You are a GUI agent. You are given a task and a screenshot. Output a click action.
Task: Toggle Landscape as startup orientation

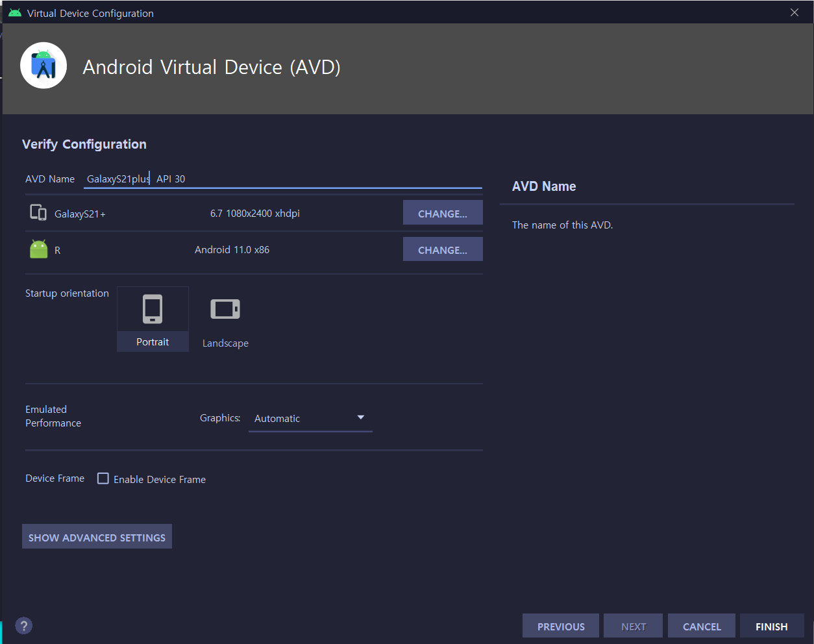coord(225,318)
